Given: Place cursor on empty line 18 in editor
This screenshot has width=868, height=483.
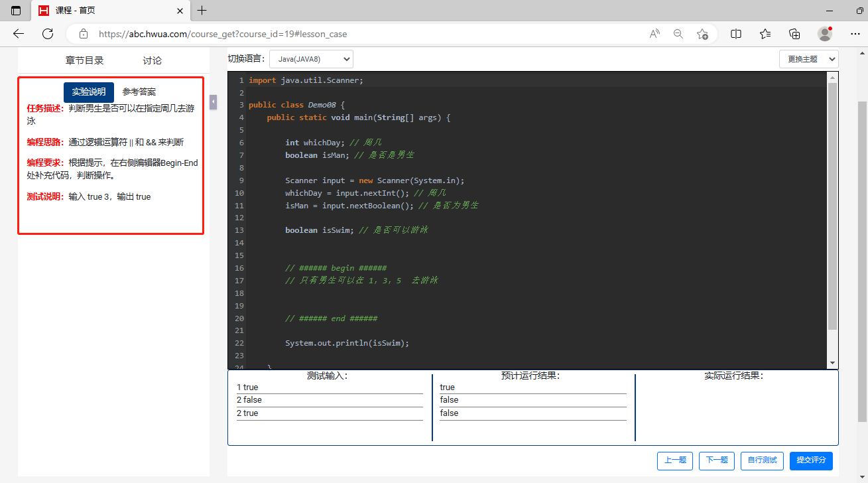Looking at the screenshot, I should (x=536, y=293).
